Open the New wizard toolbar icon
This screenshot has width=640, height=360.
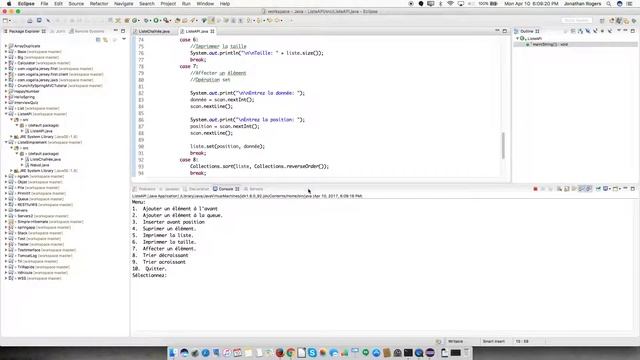(5, 20)
